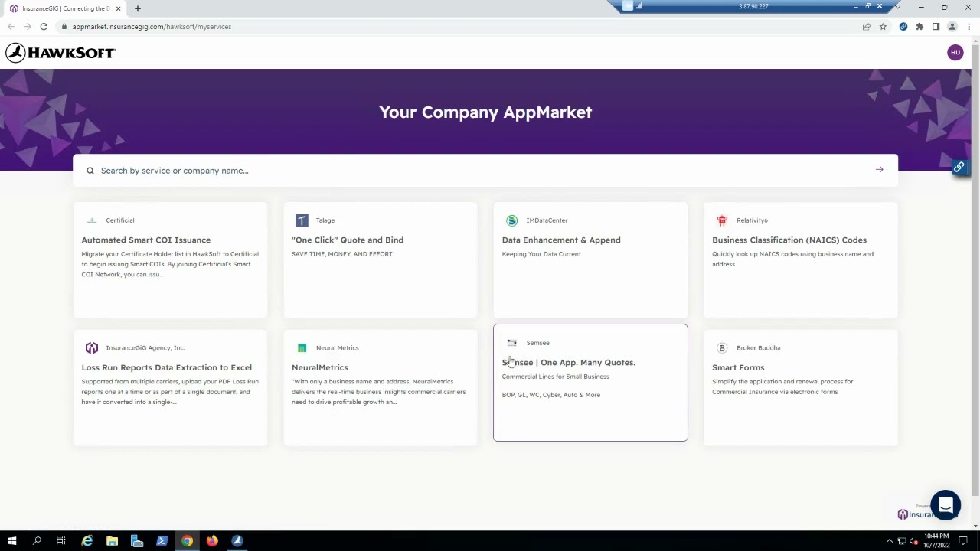The image size is (980, 551).
Task: Open Chrome profile icon
Action: tap(952, 27)
